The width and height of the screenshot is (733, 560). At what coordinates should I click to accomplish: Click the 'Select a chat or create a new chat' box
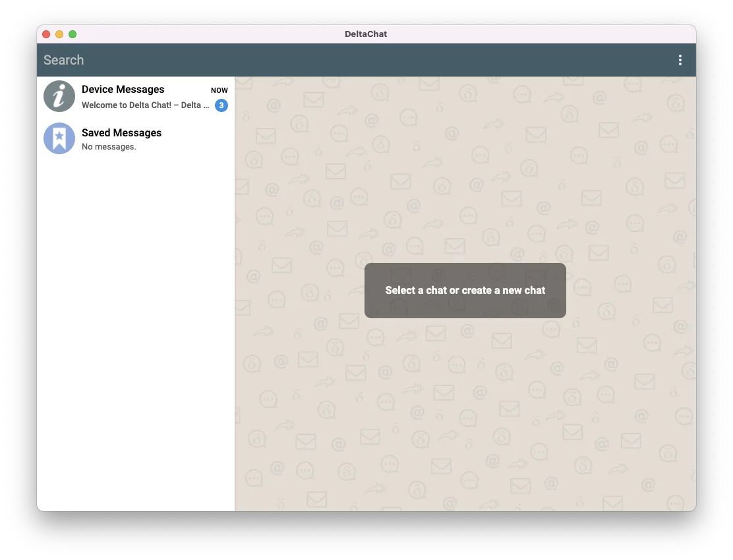click(465, 291)
